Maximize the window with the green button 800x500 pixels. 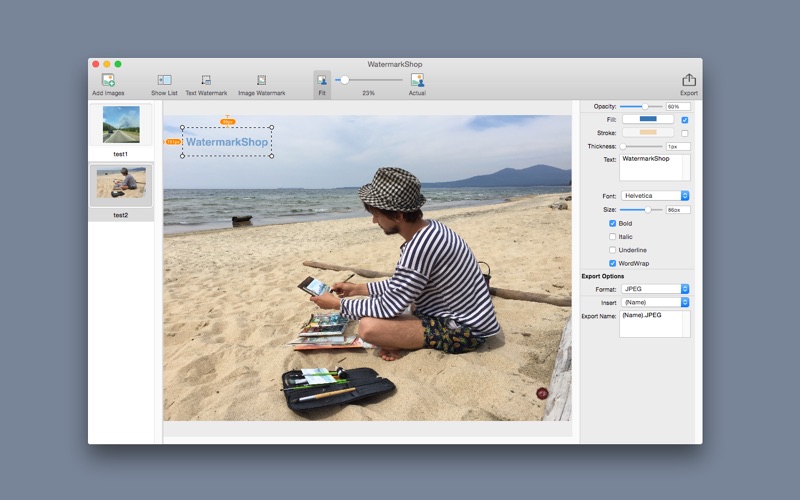[118, 64]
